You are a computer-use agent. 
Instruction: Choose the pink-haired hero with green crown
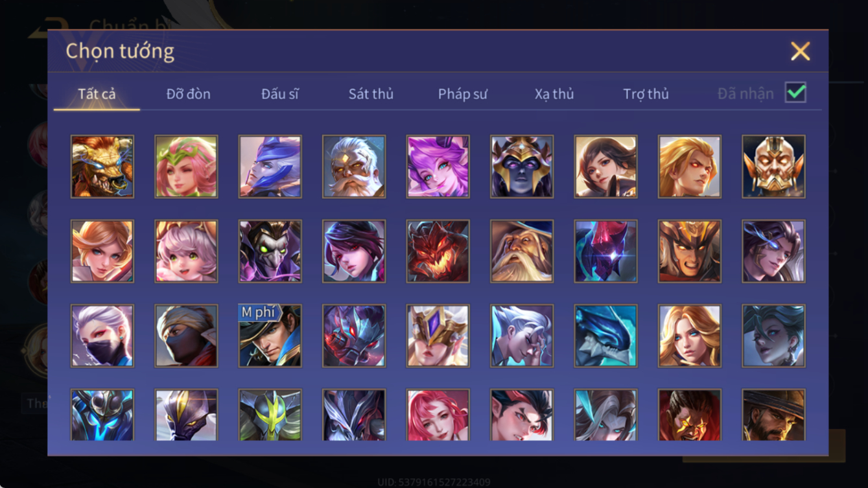click(186, 167)
